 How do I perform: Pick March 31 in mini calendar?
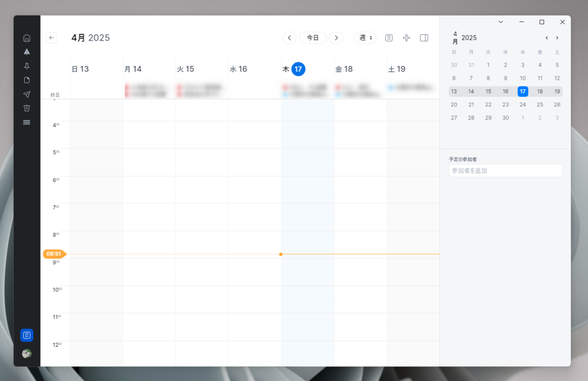click(x=471, y=65)
